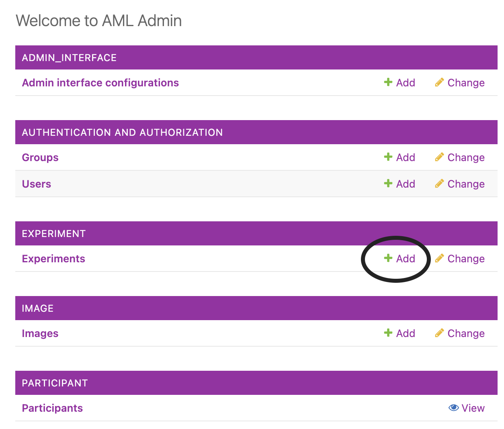This screenshot has height=429, width=504.
Task: Click the pencil icon for Admin interface configurations
Action: [439, 82]
